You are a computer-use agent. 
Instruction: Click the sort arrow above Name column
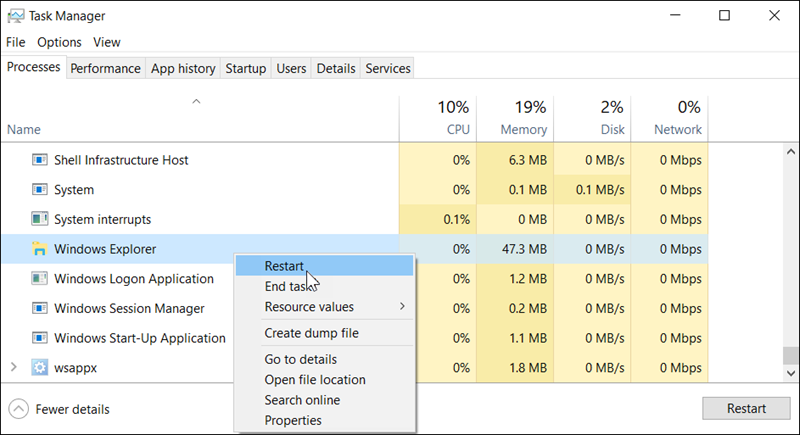[x=196, y=101]
